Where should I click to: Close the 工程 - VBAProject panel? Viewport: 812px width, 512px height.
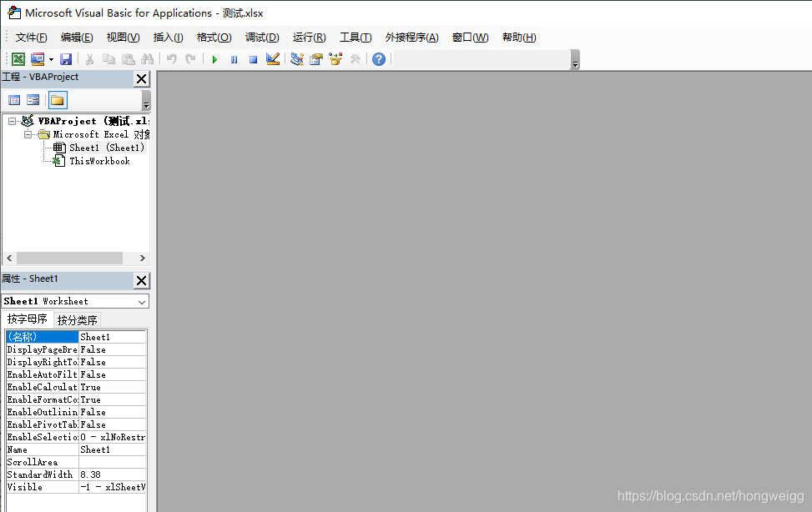click(x=141, y=78)
